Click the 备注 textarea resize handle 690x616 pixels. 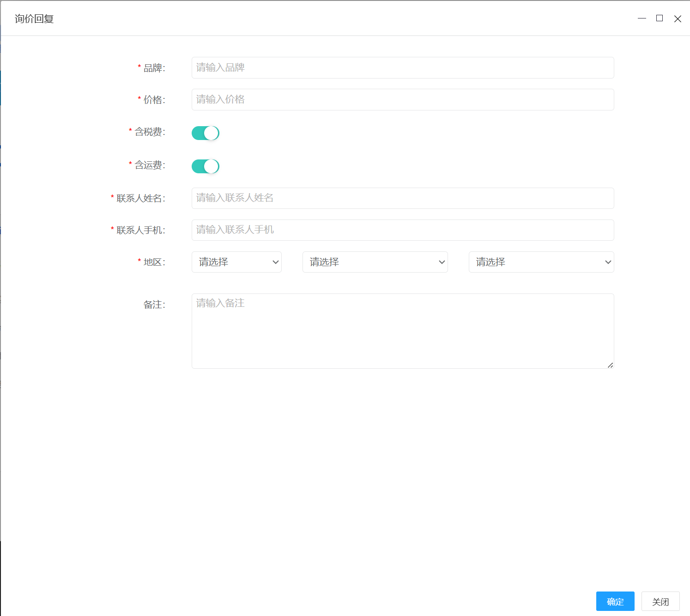[x=610, y=365]
